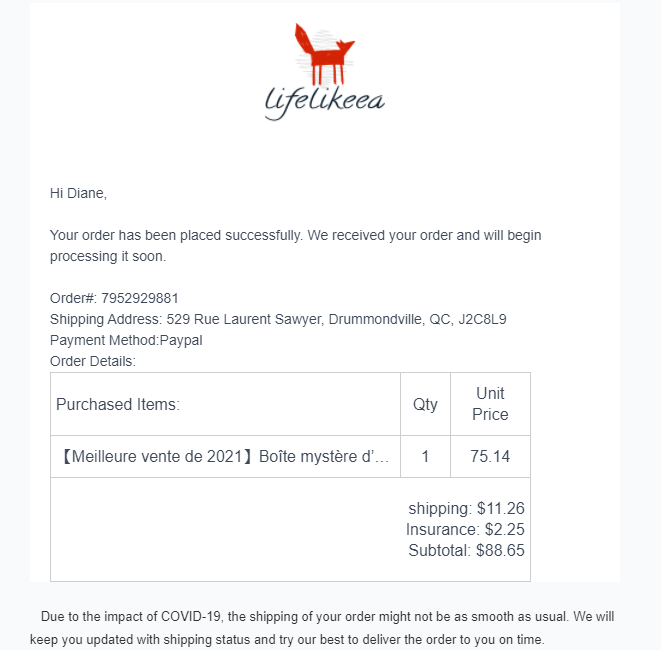Select the 'Hi Diane,' greeting text

pos(78,193)
